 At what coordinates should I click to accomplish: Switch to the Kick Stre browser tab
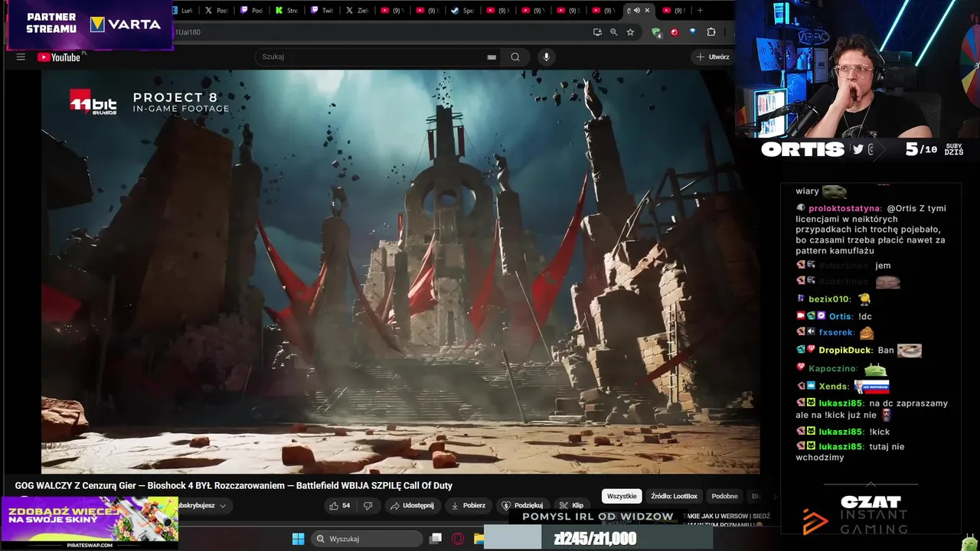286,11
